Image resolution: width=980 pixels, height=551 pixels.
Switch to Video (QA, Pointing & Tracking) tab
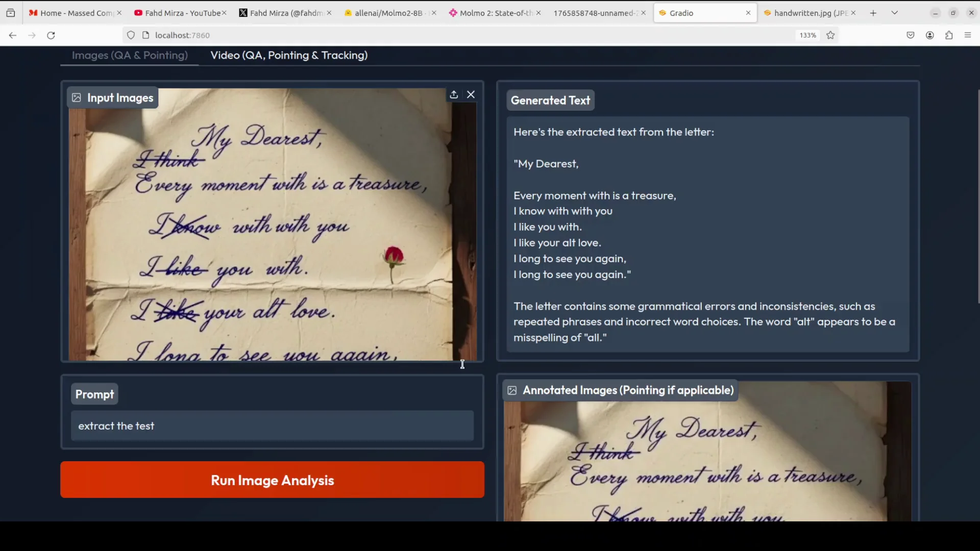289,56
